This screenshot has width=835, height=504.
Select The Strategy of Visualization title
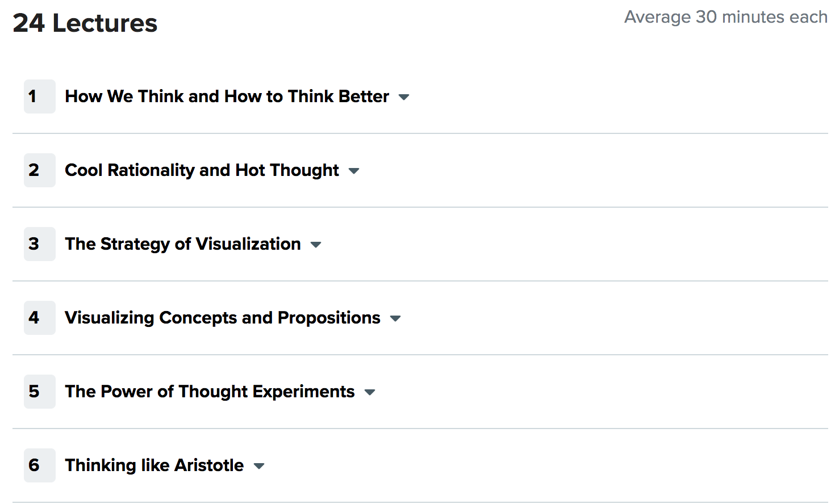point(183,244)
